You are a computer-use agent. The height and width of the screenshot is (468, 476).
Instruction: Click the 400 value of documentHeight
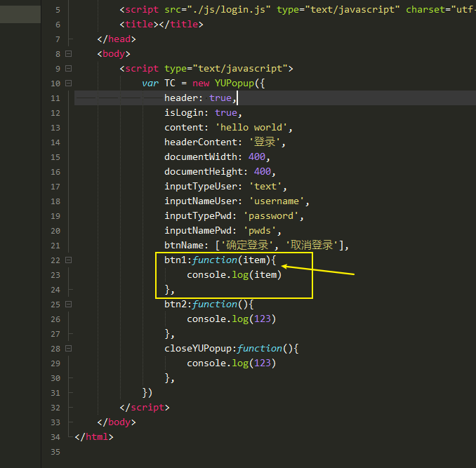click(x=263, y=172)
